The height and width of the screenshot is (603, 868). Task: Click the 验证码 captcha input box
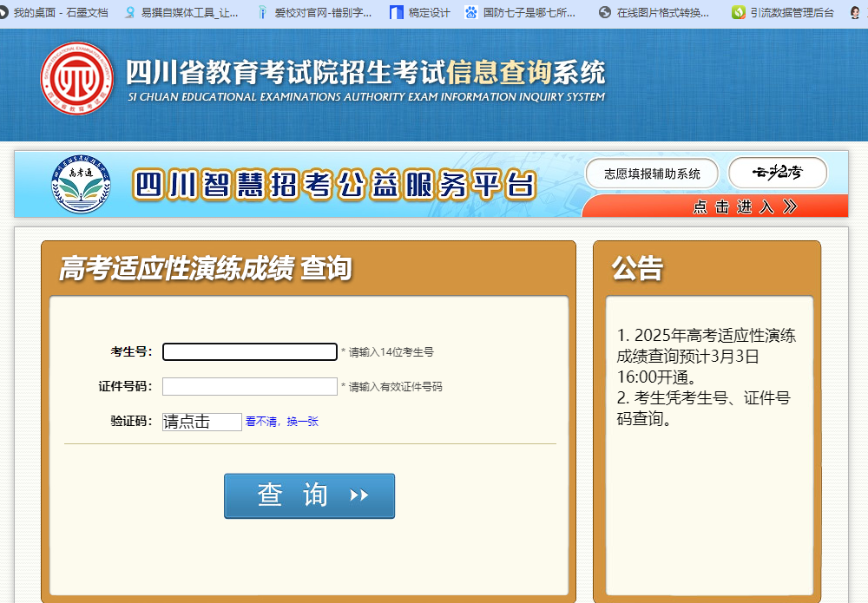(x=201, y=422)
